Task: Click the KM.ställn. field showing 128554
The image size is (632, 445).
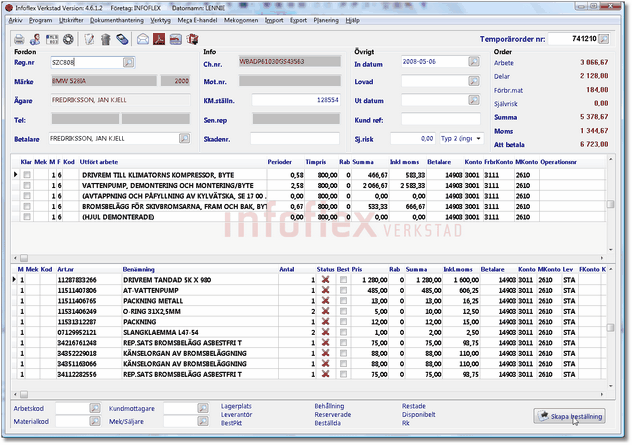Action: 296,100
